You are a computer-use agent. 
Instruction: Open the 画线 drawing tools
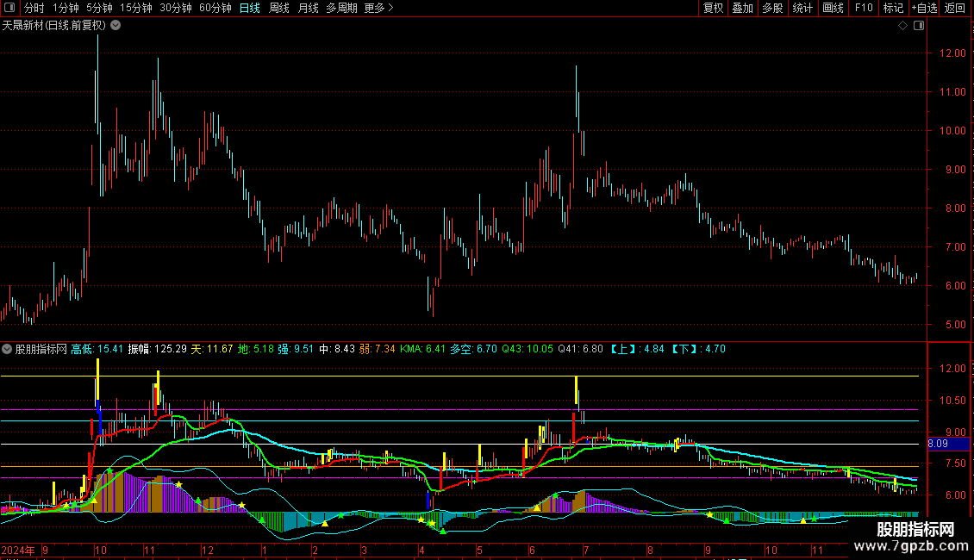coord(833,8)
